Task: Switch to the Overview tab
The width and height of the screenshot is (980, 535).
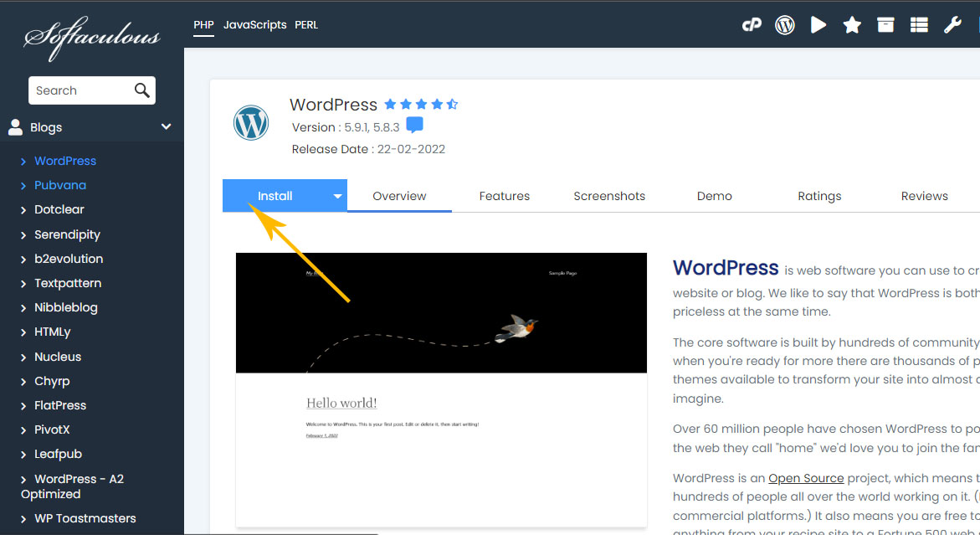Action: tap(399, 196)
